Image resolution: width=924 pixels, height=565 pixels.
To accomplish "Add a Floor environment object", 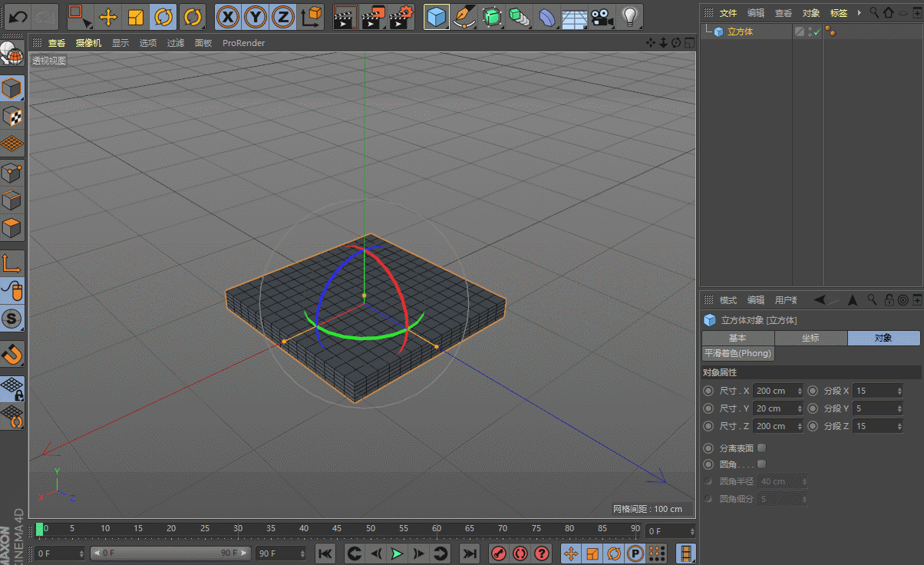I will coord(575,16).
